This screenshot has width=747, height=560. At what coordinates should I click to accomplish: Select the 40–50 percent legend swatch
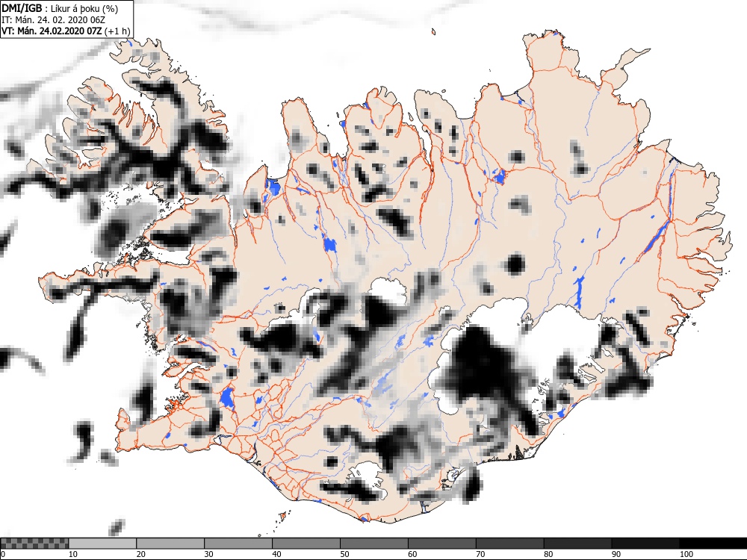[x=306, y=544]
